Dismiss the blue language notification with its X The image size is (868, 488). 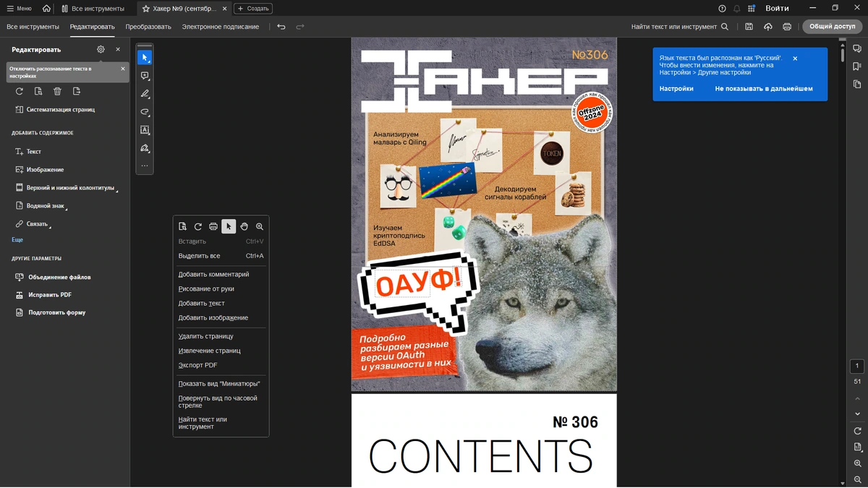[x=795, y=59]
